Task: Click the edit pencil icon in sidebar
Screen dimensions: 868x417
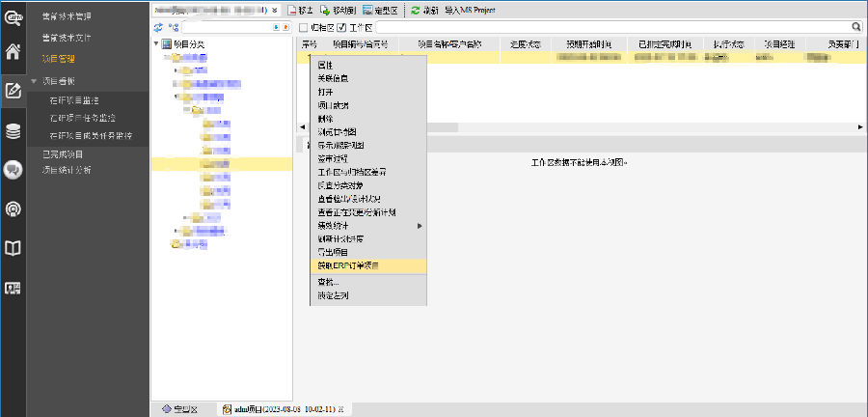Action: click(13, 92)
